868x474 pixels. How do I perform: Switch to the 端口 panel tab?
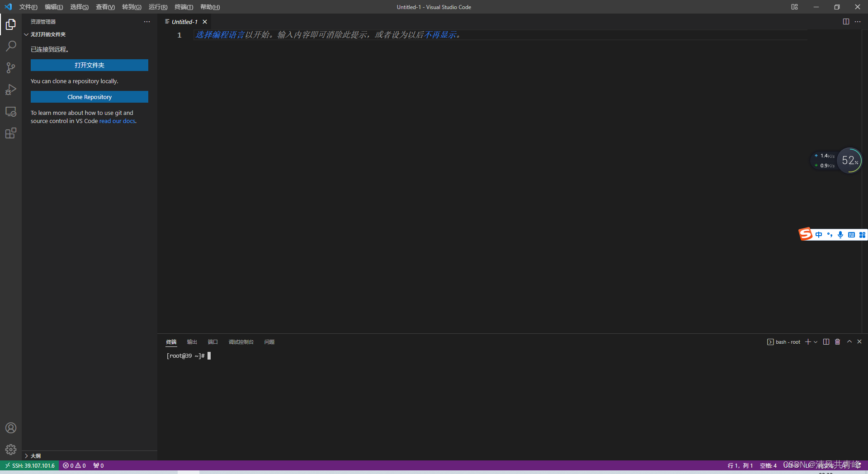(213, 342)
